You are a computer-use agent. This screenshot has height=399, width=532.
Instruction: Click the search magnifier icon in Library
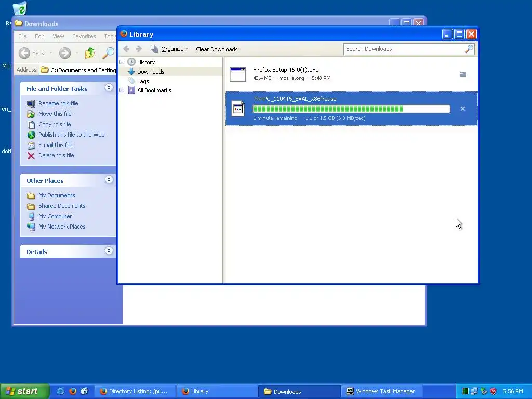coord(469,49)
